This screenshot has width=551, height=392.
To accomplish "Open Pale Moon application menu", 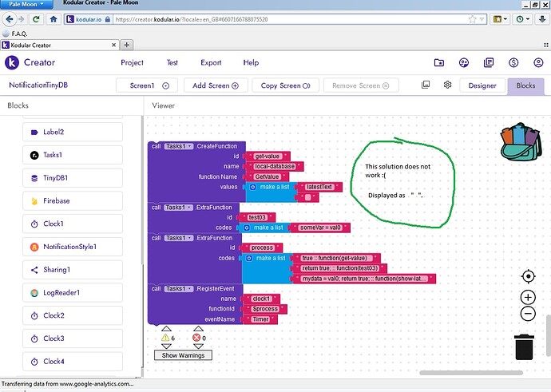I will pyautogui.click(x=26, y=4).
